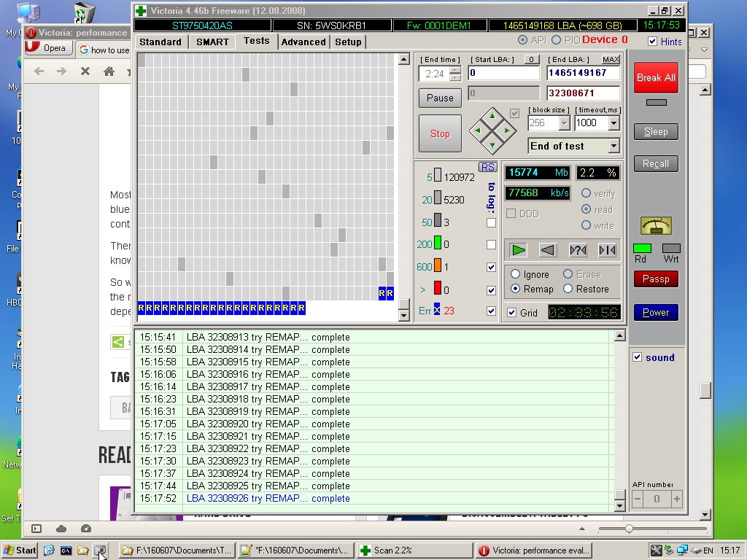747x560 pixels.
Task: Click the Recall button
Action: pyautogui.click(x=656, y=164)
